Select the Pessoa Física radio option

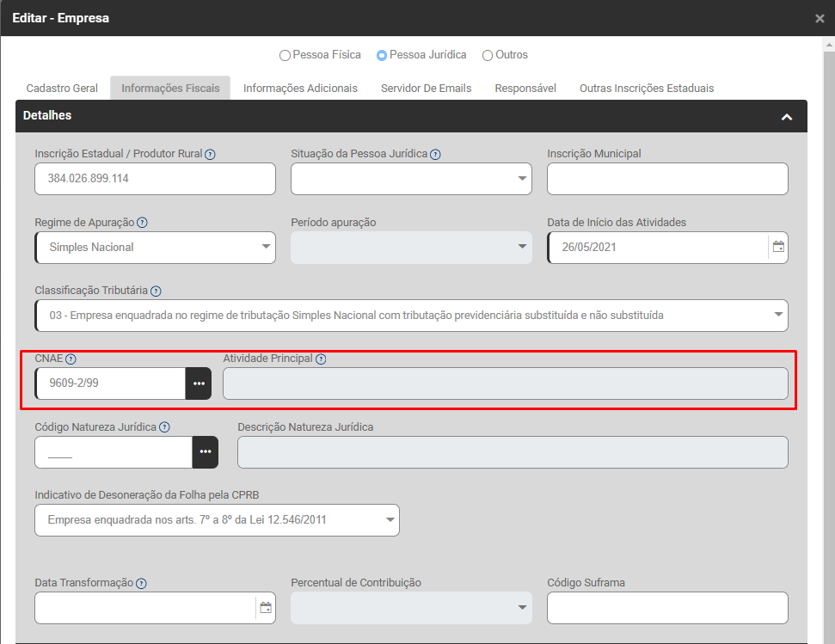click(285, 55)
